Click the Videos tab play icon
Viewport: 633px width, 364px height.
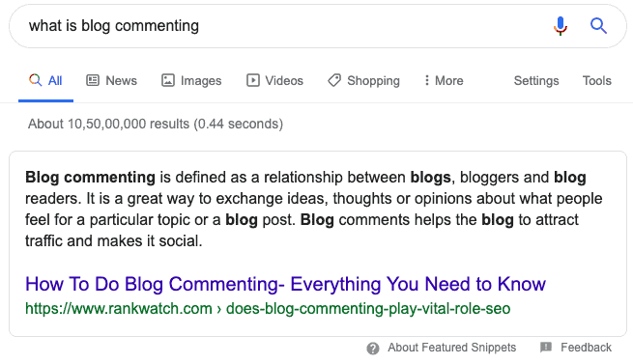coord(253,80)
